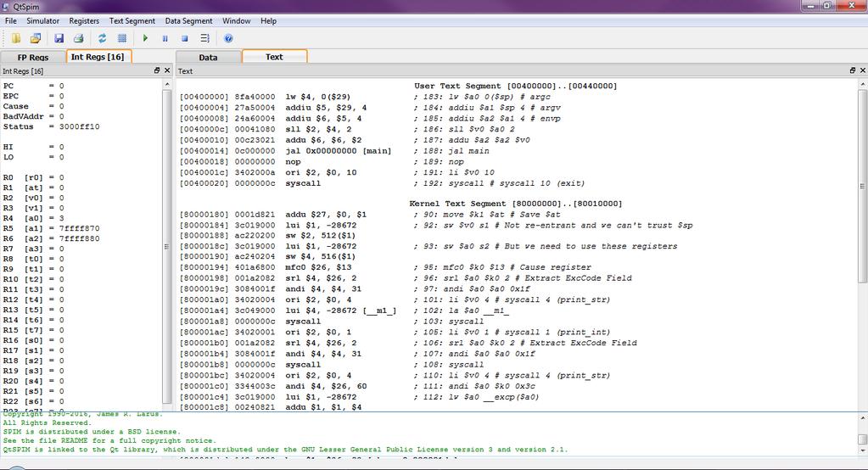Switch to the Data tab
868x470 pixels.
coord(208,57)
